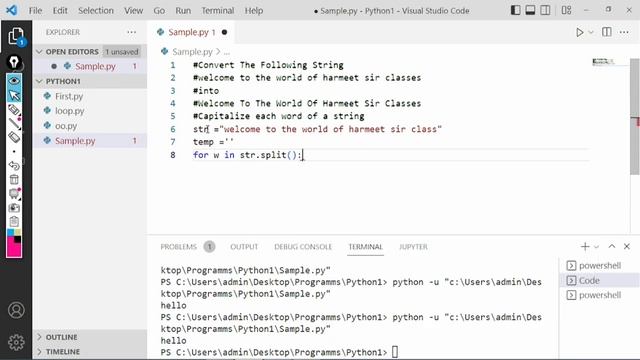
Task: Open the Go menu
Action: (x=159, y=11)
